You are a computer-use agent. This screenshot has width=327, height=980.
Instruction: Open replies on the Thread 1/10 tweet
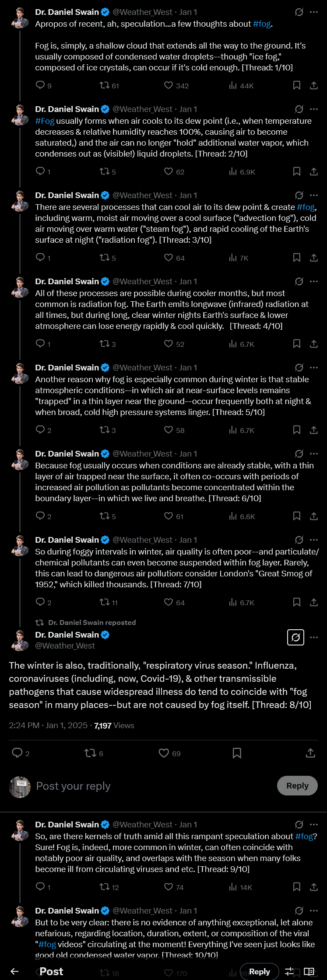coord(40,85)
